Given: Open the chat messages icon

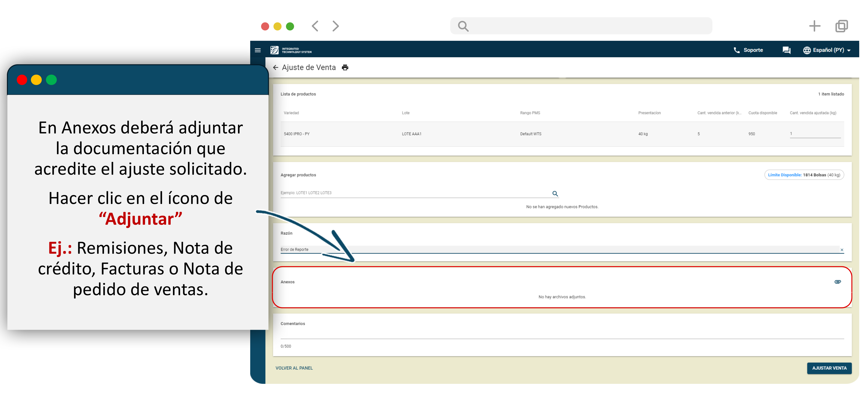Looking at the screenshot, I should 786,50.
